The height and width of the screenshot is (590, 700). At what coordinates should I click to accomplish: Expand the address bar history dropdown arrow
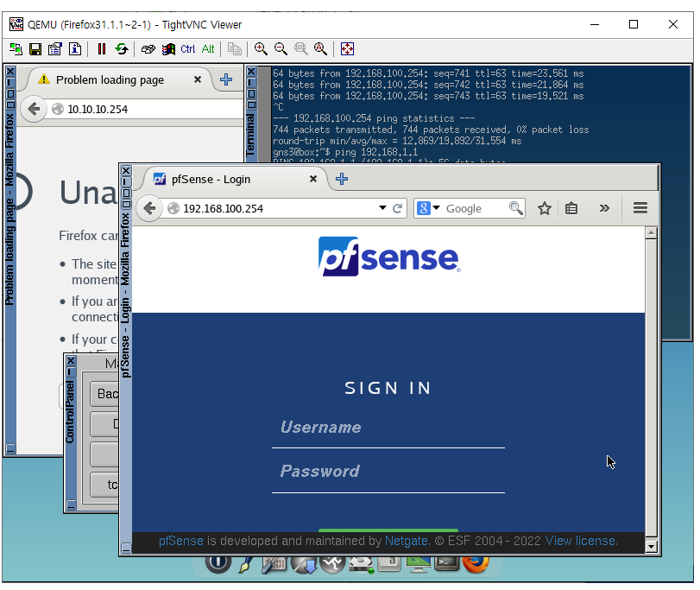(382, 208)
